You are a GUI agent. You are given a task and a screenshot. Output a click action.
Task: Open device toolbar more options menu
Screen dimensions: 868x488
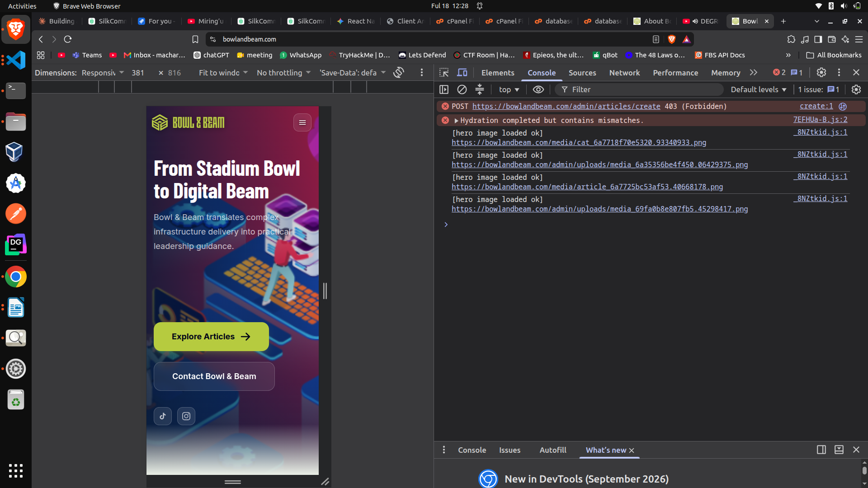click(x=422, y=72)
